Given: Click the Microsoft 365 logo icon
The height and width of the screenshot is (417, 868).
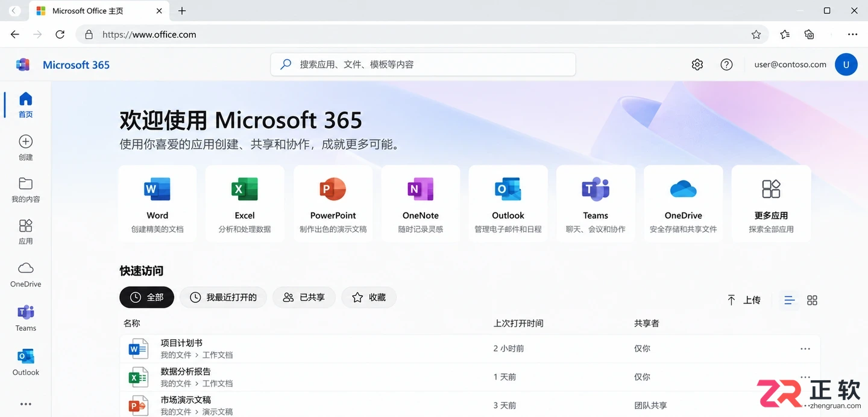Looking at the screenshot, I should pos(23,65).
